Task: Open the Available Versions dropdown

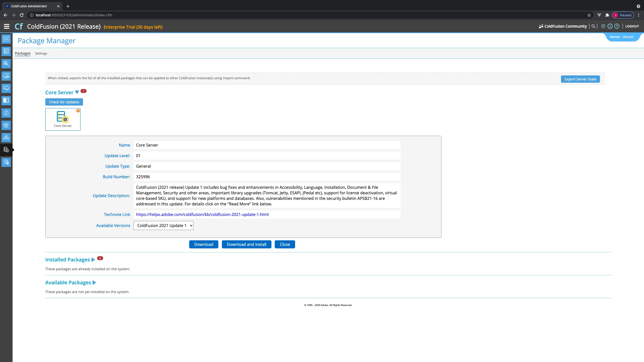Action: coord(163,225)
